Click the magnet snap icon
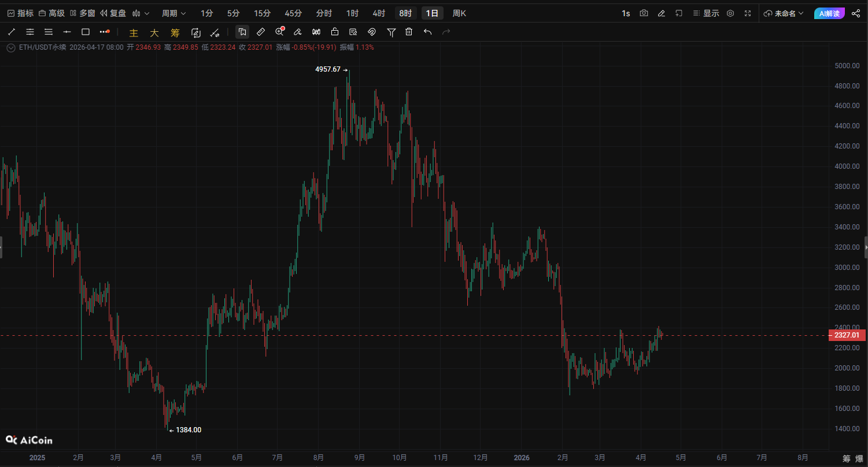The height and width of the screenshot is (467, 868). coord(372,32)
